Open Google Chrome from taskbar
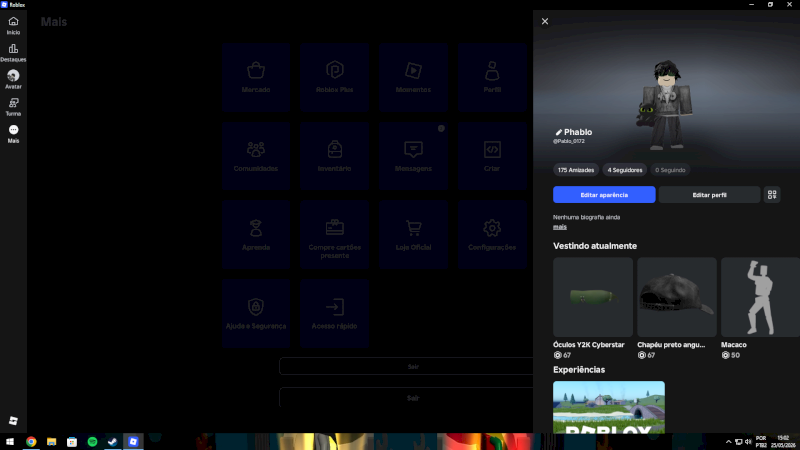Viewport: 800px width, 450px height. click(x=31, y=442)
